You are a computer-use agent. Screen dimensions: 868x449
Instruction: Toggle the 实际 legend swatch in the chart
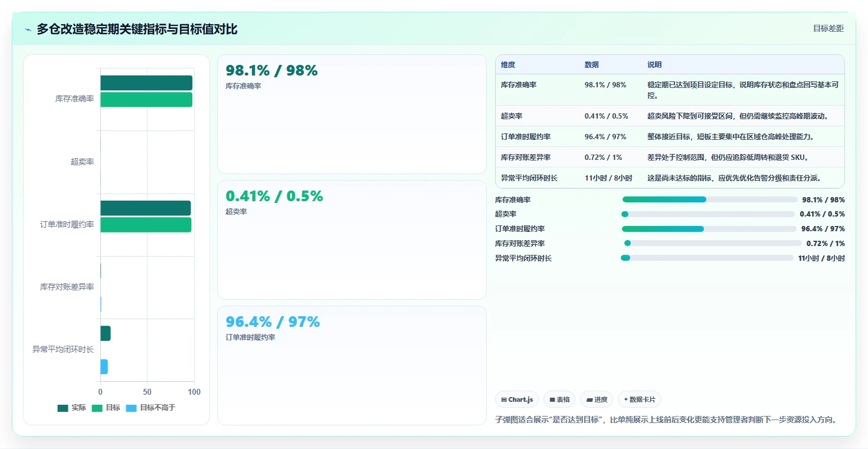[63, 408]
